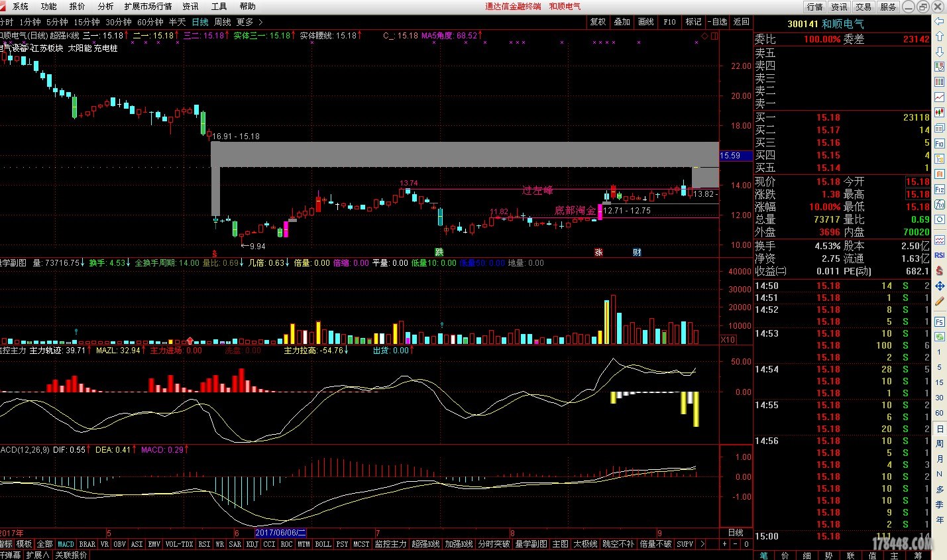Open the 画线 drawing tools dropdown

point(645,22)
